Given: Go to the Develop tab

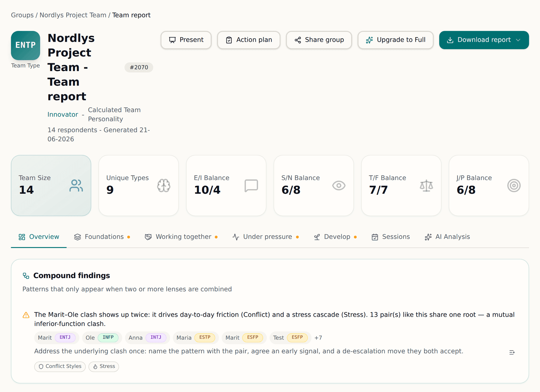Looking at the screenshot, I should pyautogui.click(x=335, y=237).
